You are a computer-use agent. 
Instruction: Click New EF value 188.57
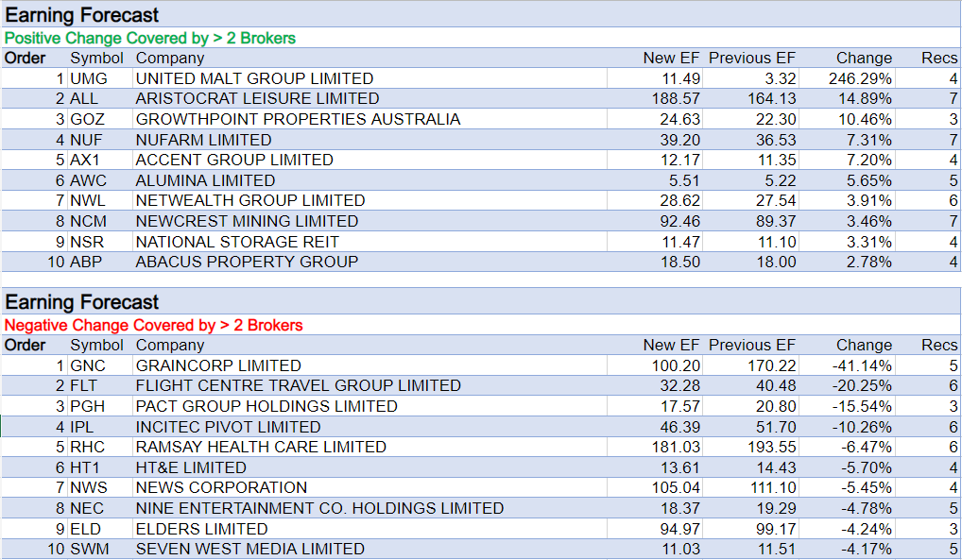point(676,99)
